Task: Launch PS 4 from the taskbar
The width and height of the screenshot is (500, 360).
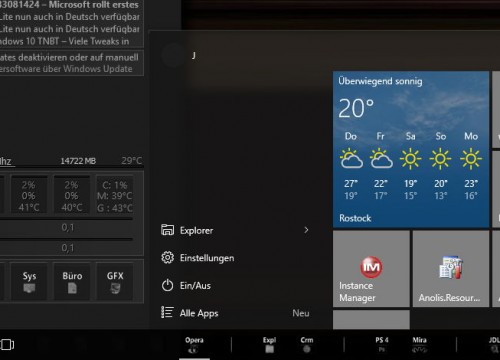Action: pyautogui.click(x=382, y=345)
